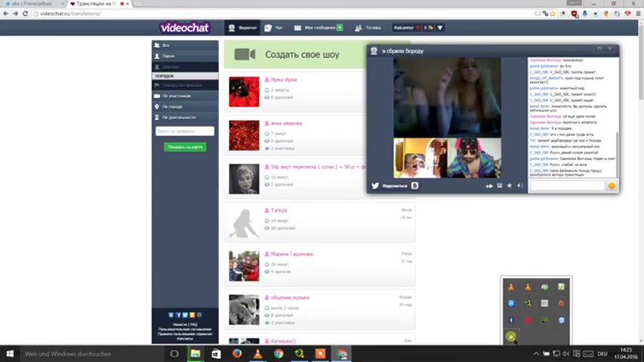Click the grey cat thumbnail of общение,музыка
The width and height of the screenshot is (644, 362).
coord(244,310)
